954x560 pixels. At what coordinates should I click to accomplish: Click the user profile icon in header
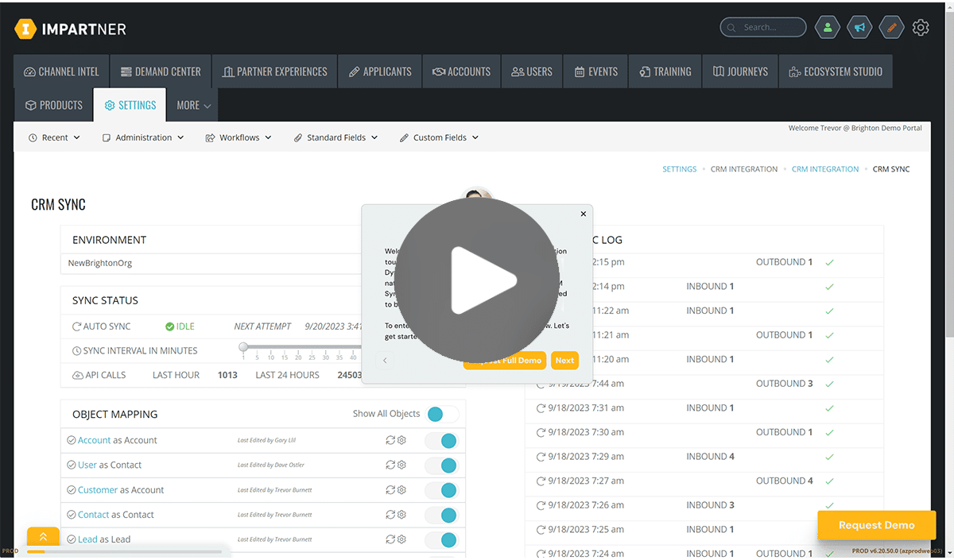point(828,27)
